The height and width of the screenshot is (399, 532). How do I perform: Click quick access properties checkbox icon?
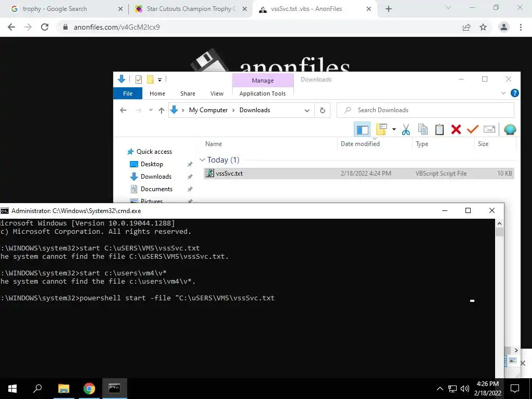click(x=138, y=79)
